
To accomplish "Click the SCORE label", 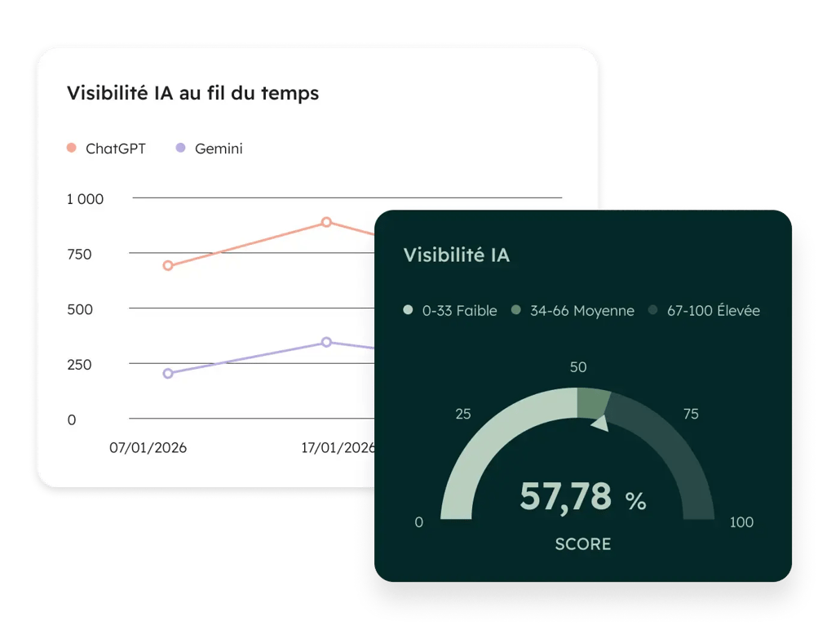I will coord(583,544).
